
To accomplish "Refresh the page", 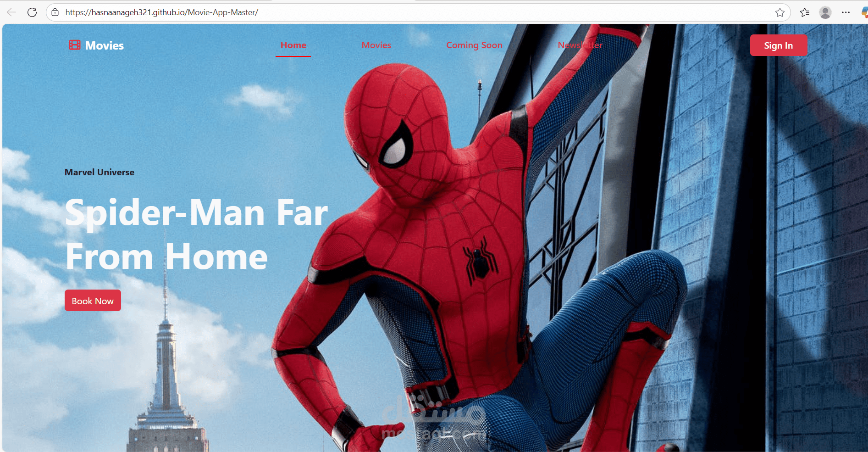I will [32, 12].
